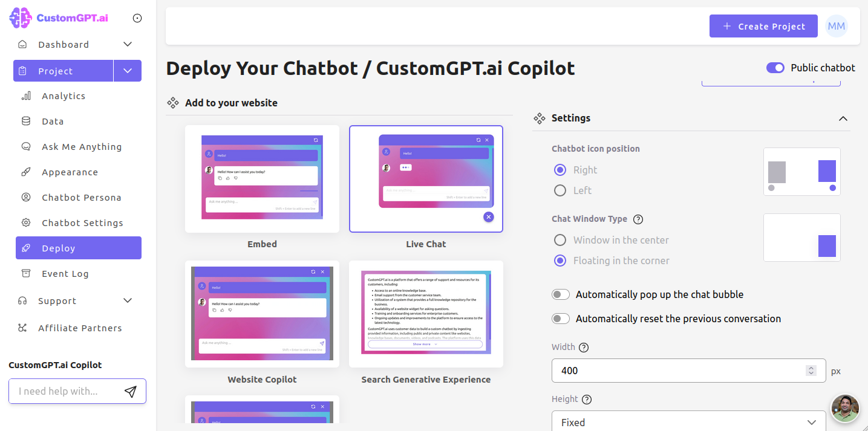The image size is (868, 431).
Task: Open the Height Fixed dropdown
Action: [688, 422]
